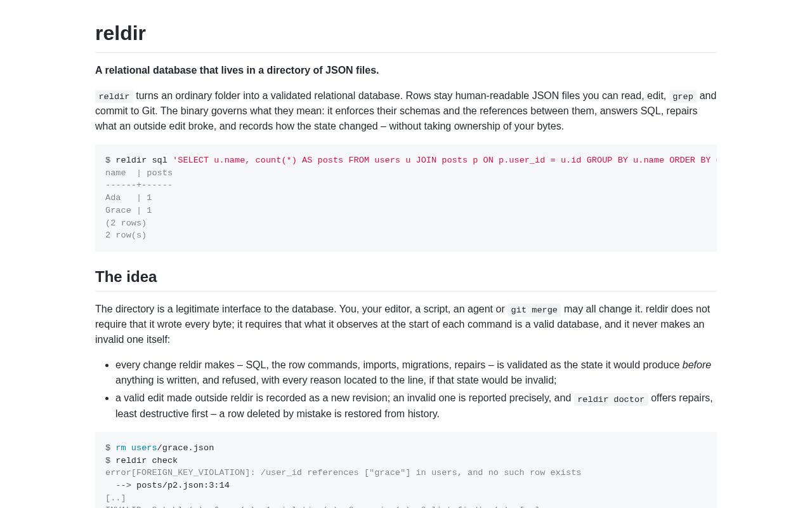Click the '2 row(s)' output line

click(x=126, y=235)
